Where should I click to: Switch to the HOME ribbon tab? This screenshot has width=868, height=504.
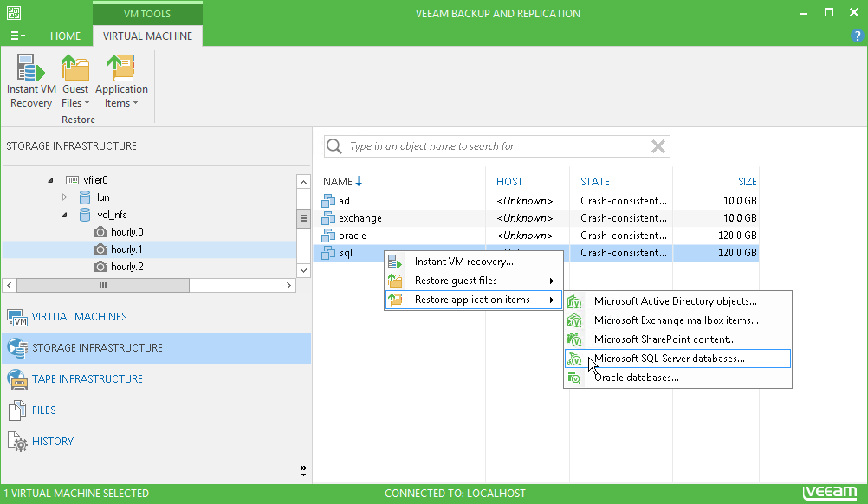65,36
